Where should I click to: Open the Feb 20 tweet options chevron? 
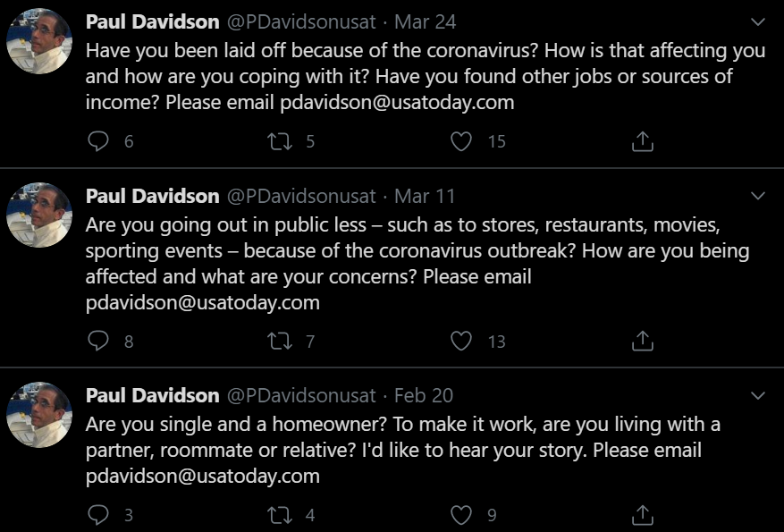pyautogui.click(x=757, y=395)
